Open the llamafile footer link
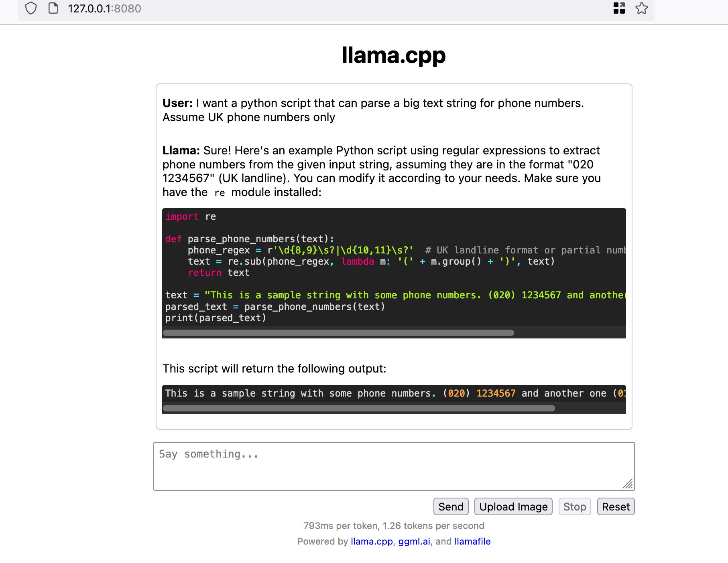Image resolution: width=728 pixels, height=563 pixels. coord(472,541)
